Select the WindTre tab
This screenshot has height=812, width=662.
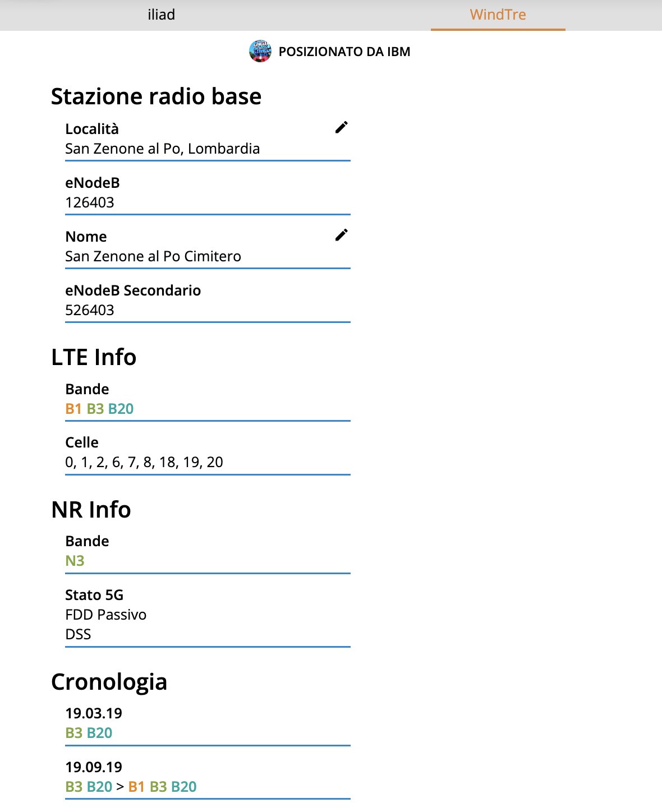(498, 15)
